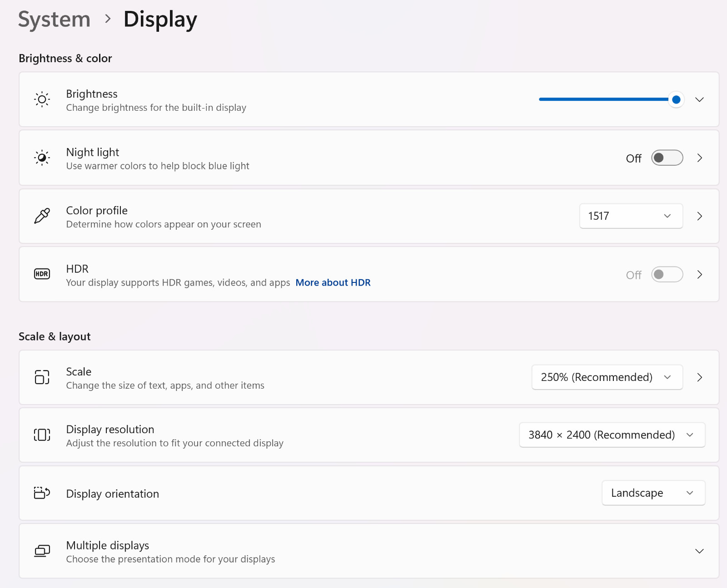Click 'Choose the presentation mode for your displays'

(x=170, y=559)
